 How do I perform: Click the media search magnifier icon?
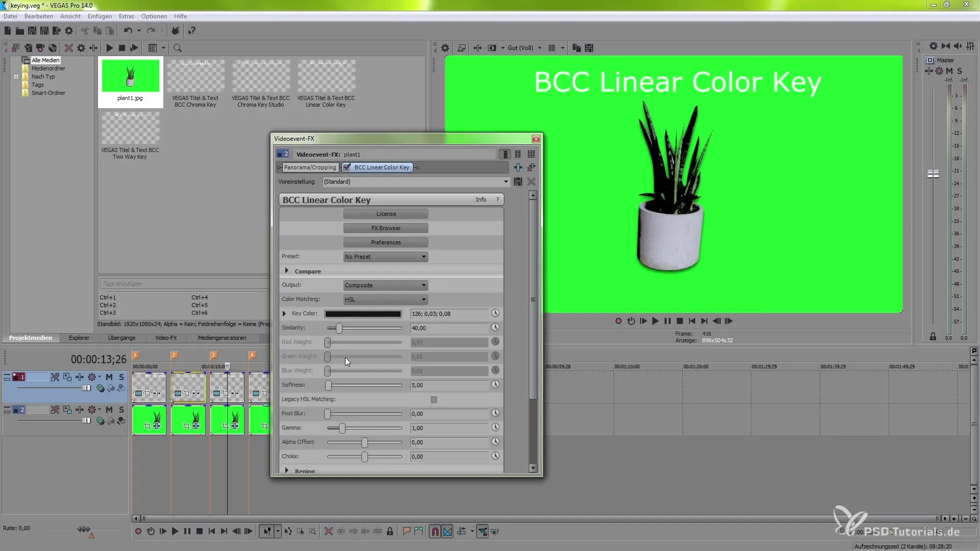pos(178,48)
